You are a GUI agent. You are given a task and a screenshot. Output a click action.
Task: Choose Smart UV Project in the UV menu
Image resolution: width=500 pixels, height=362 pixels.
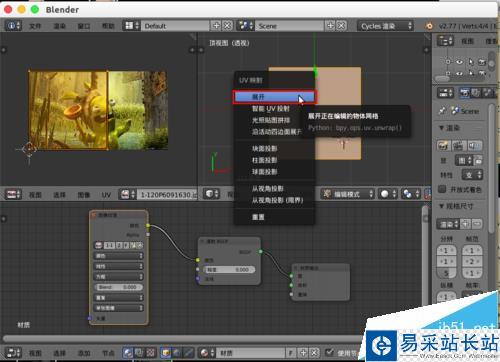pyautogui.click(x=274, y=108)
